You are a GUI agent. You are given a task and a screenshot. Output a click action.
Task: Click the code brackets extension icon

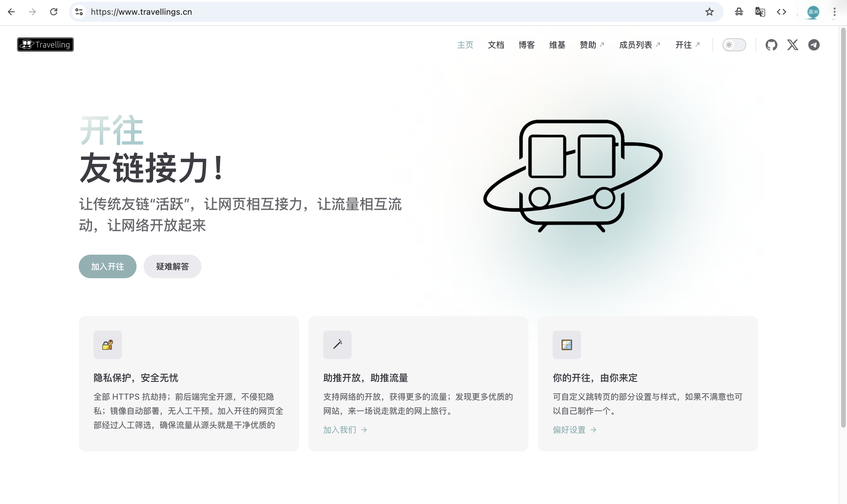point(781,12)
